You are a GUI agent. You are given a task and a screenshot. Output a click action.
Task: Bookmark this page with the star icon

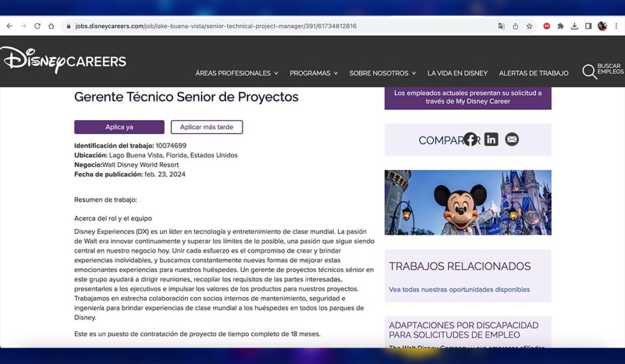point(529,26)
